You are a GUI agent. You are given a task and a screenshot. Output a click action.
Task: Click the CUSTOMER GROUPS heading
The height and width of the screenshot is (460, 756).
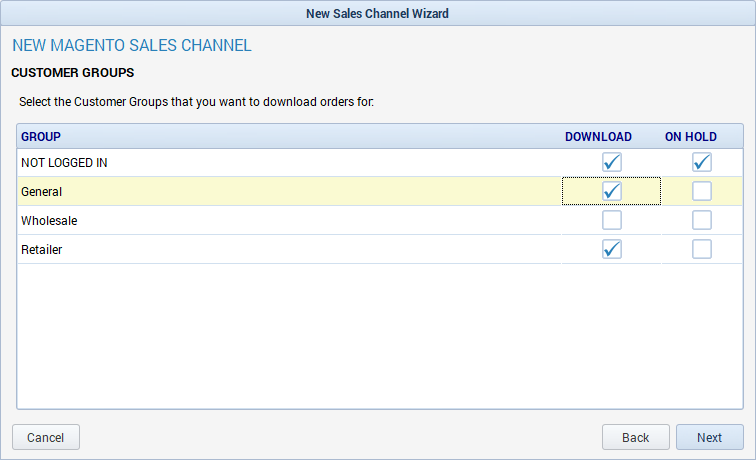73,72
